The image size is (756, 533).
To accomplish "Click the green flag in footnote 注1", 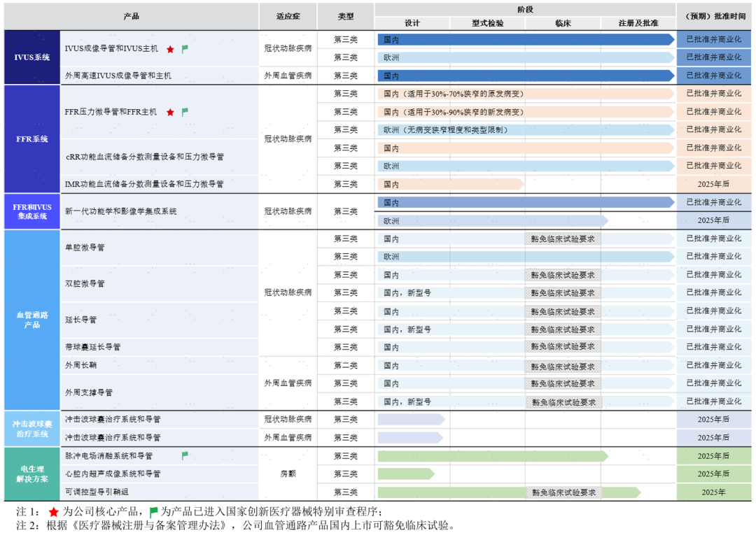I will (x=153, y=512).
